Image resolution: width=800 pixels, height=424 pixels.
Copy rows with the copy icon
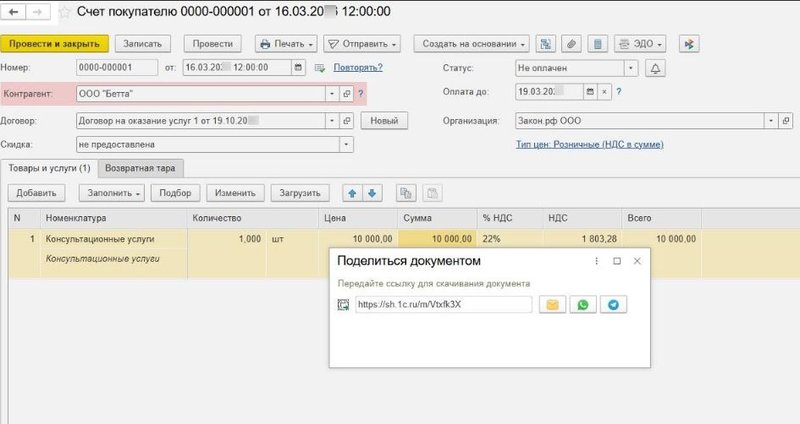click(406, 193)
